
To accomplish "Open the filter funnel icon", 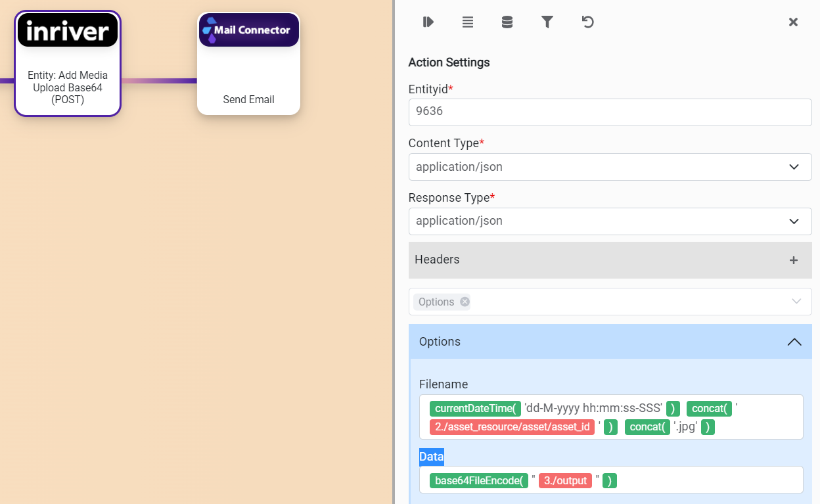I will pos(547,22).
